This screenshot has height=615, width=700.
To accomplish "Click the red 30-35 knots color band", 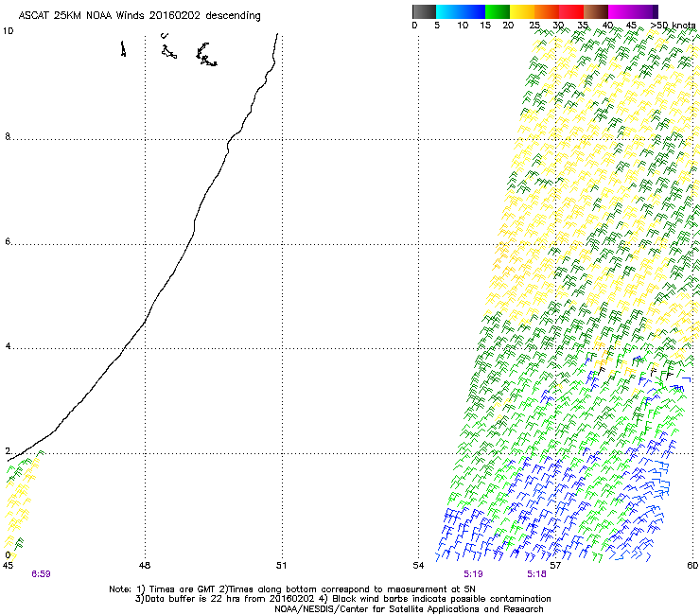I will pyautogui.click(x=571, y=11).
